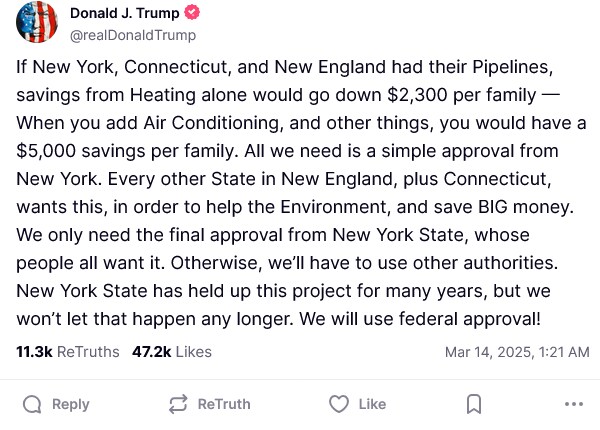600x430 pixels.
Task: Click the "11.3k" count number
Action: 34,352
